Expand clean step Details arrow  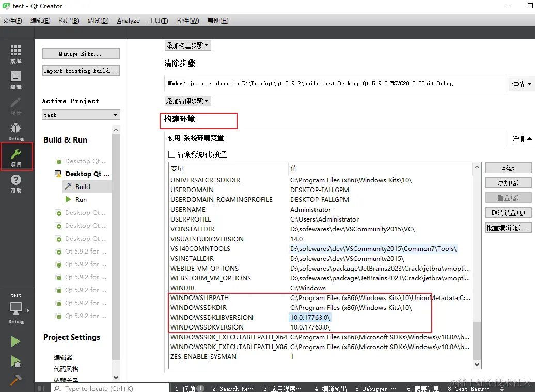click(522, 84)
